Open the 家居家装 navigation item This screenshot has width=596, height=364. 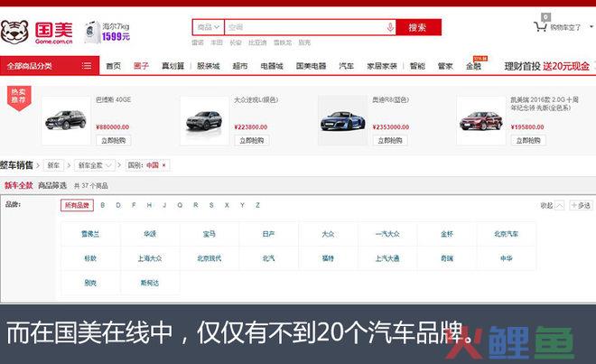tap(382, 66)
